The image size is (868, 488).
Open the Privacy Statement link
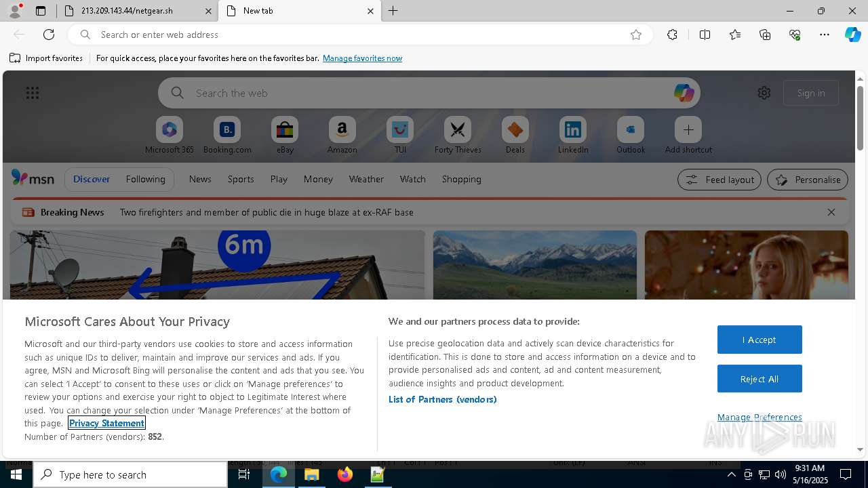click(x=106, y=423)
